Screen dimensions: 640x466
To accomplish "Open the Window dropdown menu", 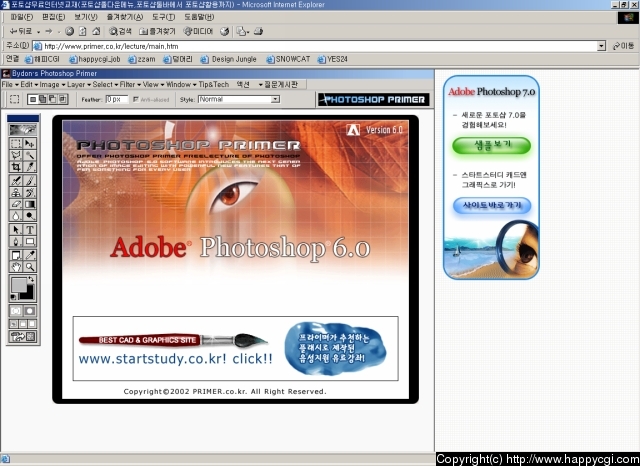I will (181, 84).
